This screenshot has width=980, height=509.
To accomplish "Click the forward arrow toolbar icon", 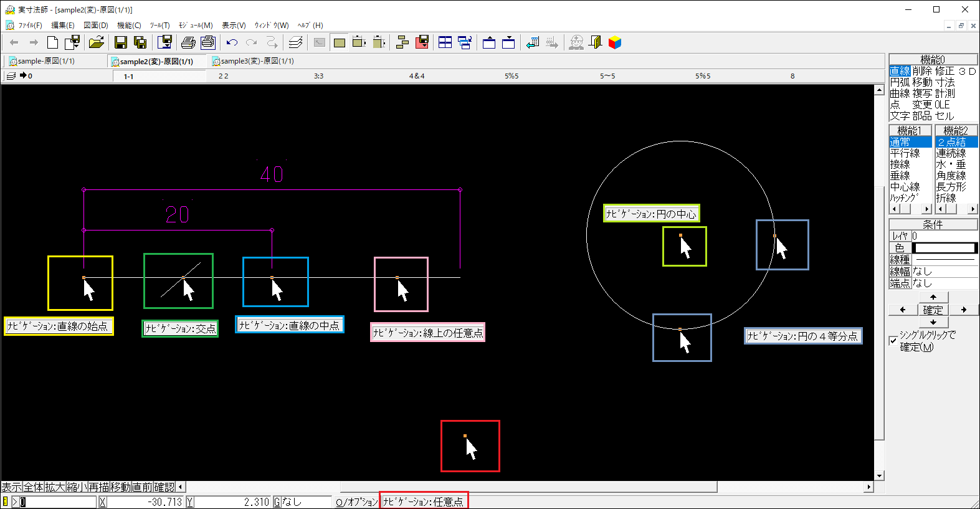I will click(34, 42).
